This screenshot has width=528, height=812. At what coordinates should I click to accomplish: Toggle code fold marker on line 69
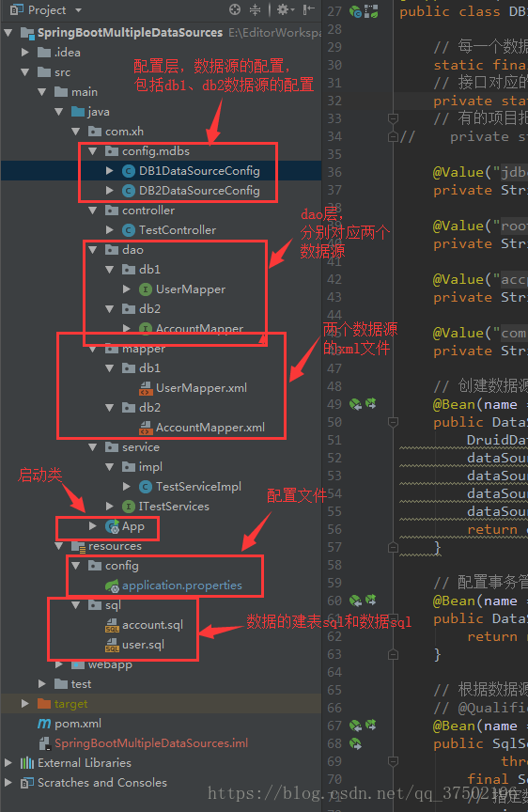pyautogui.click(x=393, y=761)
